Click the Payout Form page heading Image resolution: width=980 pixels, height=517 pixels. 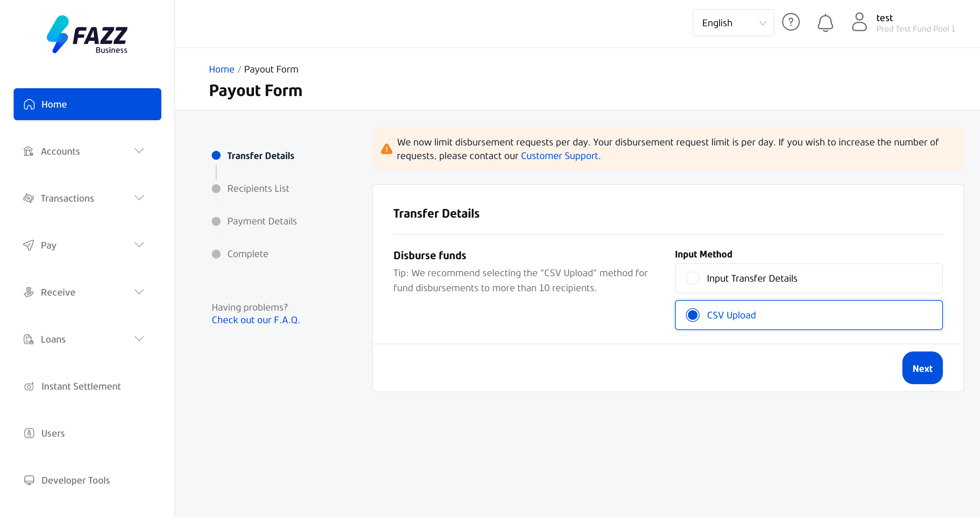coord(256,91)
